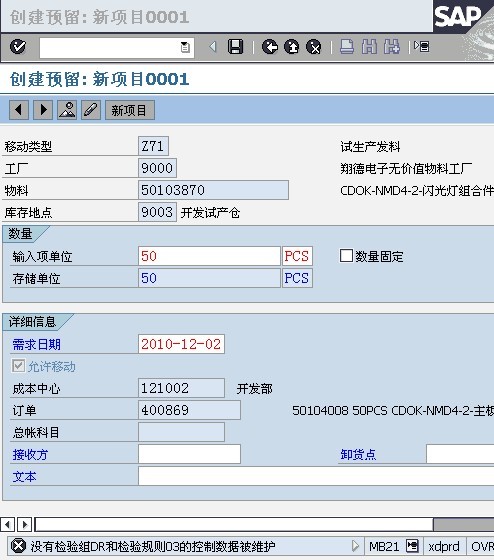Click the 试生产发料 description text

click(370, 146)
